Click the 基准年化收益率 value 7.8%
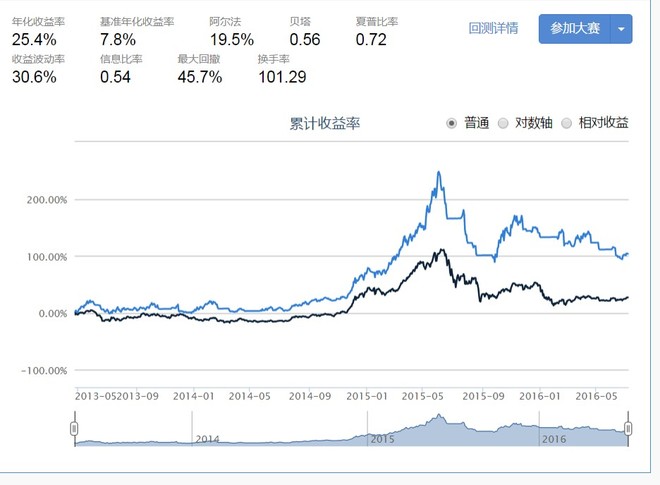This screenshot has width=660, height=485. 118,40
